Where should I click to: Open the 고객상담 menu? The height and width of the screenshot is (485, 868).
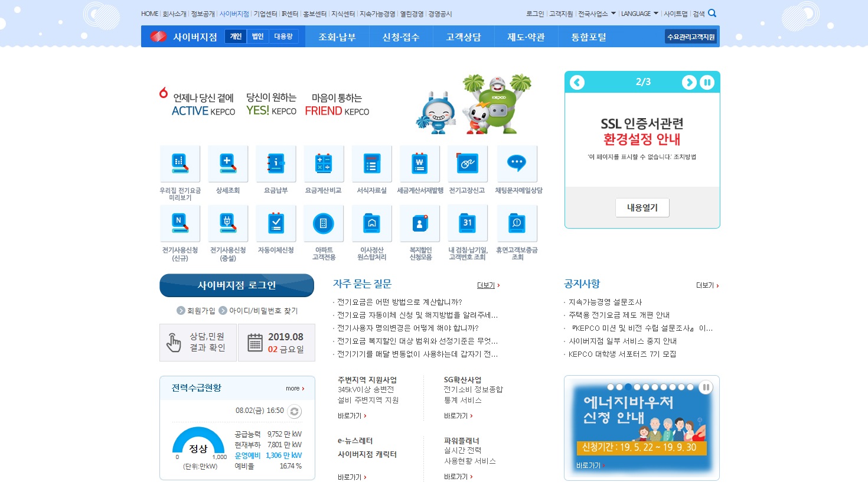[464, 37]
